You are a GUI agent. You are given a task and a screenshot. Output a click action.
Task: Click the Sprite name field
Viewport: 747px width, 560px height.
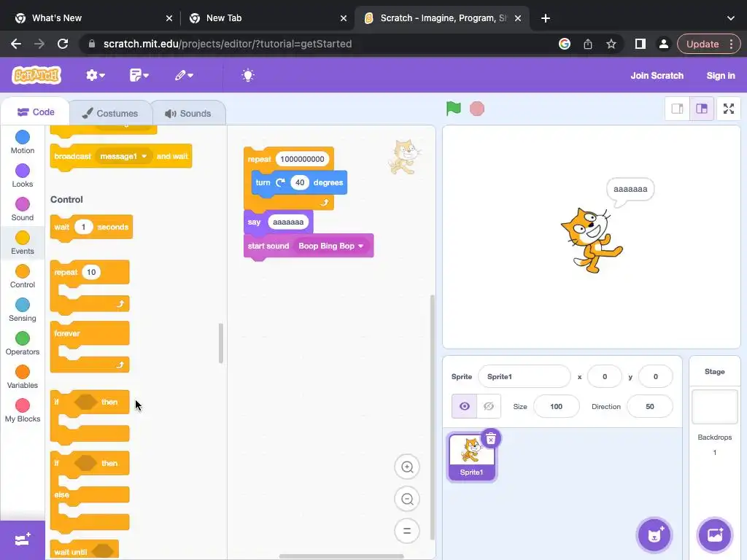(524, 377)
